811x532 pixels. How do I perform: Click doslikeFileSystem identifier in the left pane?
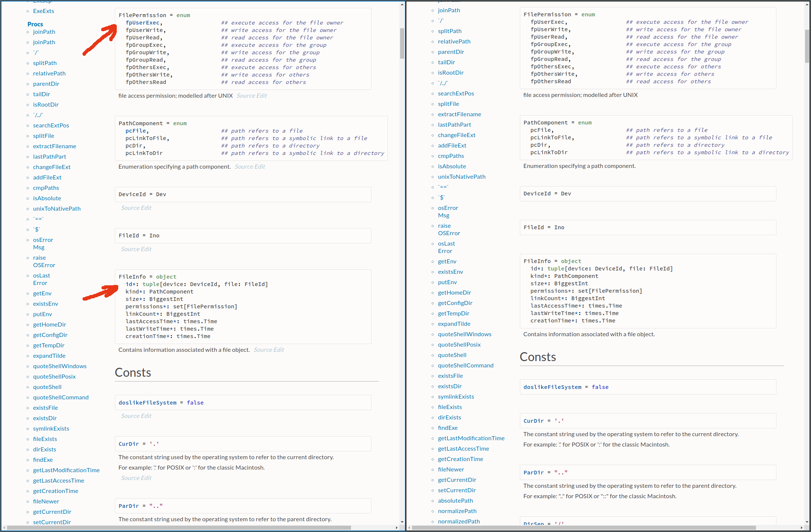147,403
